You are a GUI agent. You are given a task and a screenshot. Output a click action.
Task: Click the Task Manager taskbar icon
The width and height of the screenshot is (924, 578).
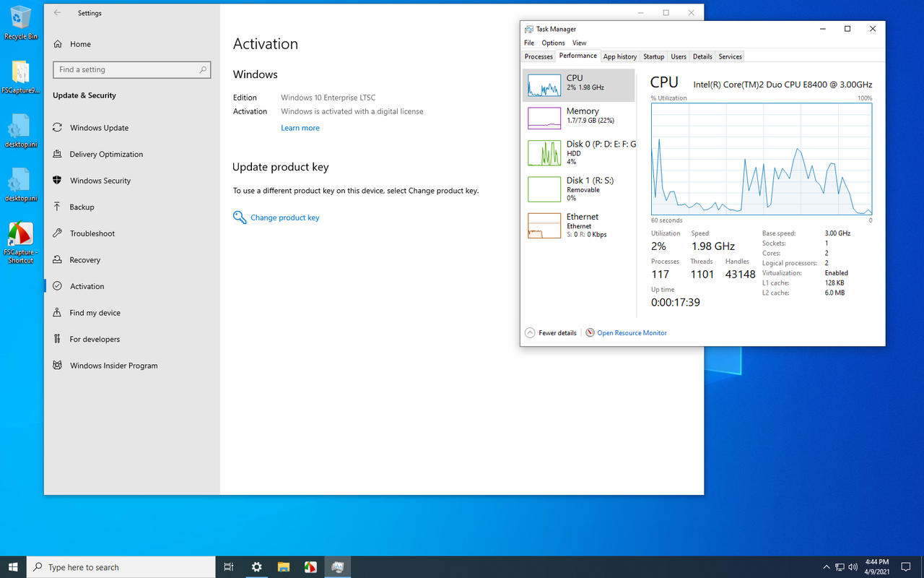(337, 567)
